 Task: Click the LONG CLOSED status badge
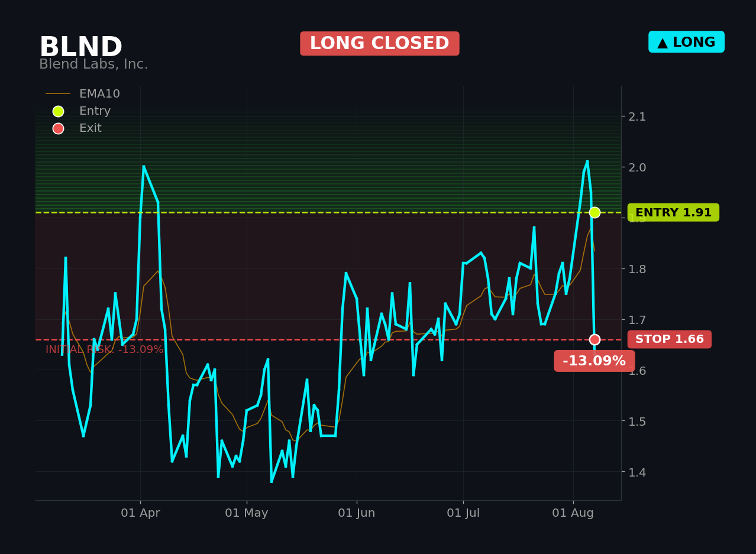[379, 44]
